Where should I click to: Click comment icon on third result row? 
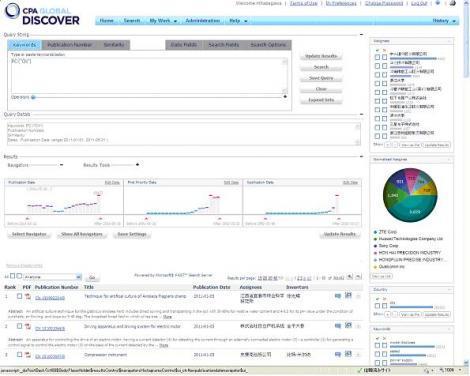tap(338, 355)
